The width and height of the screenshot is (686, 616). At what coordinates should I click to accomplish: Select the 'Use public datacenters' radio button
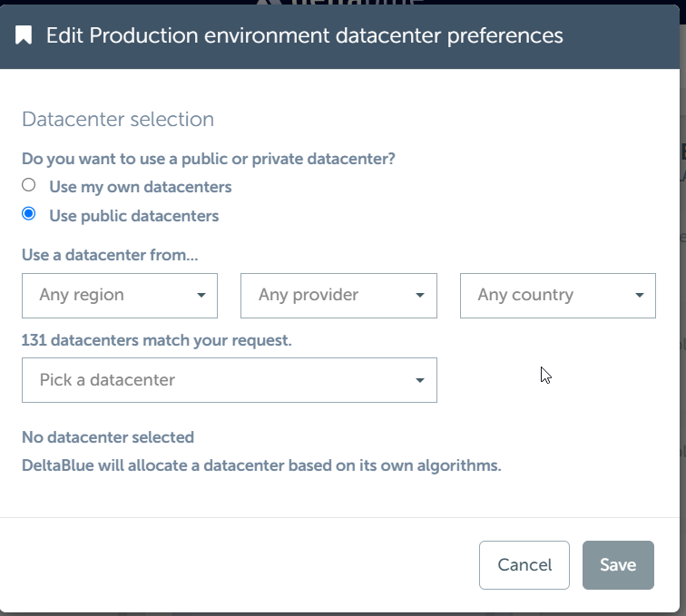point(29,214)
